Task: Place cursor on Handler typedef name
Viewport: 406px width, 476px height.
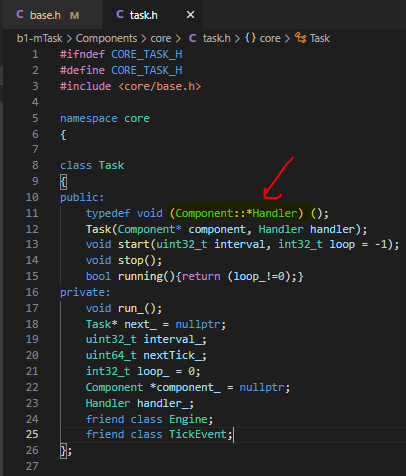Action: [274, 213]
